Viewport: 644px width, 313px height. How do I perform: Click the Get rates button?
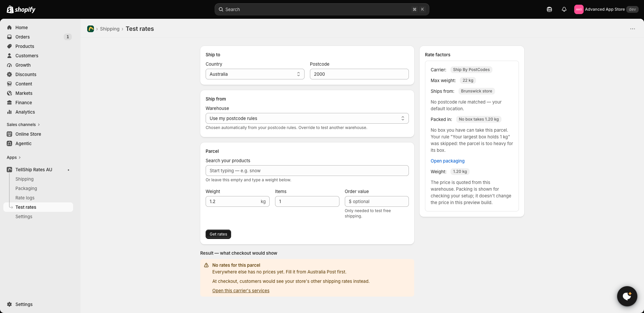[218, 234]
